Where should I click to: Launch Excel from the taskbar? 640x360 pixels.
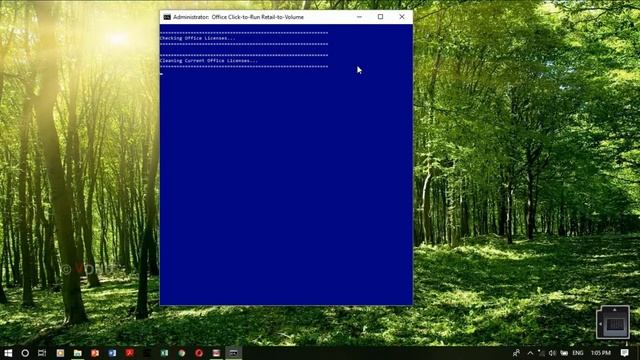(x=164, y=353)
